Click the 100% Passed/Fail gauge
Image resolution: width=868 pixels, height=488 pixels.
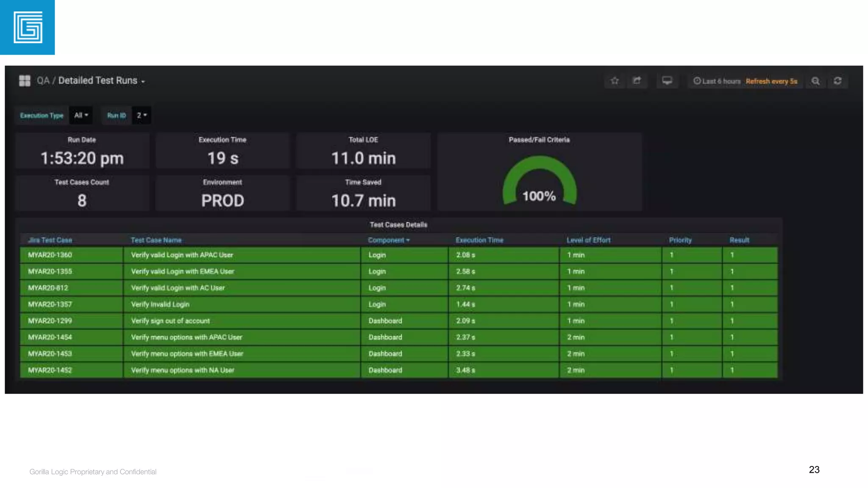pyautogui.click(x=539, y=182)
